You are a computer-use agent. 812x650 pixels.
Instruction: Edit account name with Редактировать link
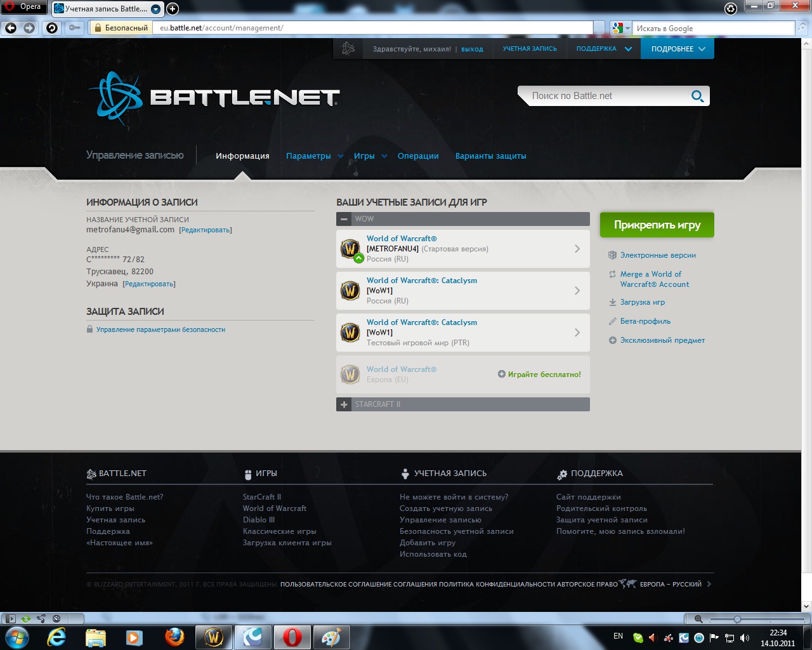click(x=206, y=230)
